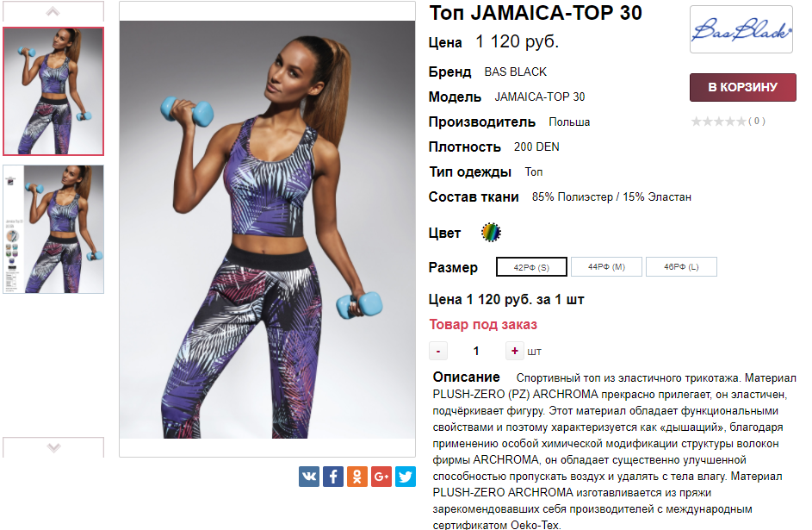Open the BAS BLACK brand link
Viewport: 812px width, 530px height.
[515, 72]
